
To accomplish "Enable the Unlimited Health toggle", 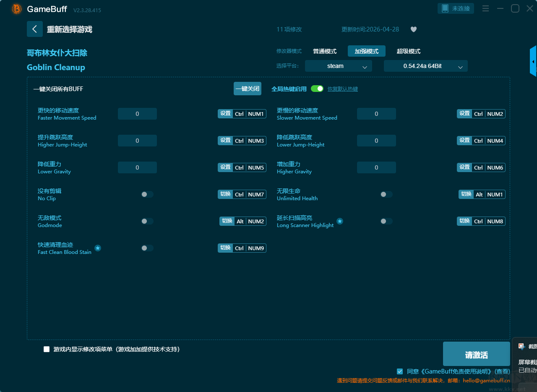I will [x=386, y=194].
